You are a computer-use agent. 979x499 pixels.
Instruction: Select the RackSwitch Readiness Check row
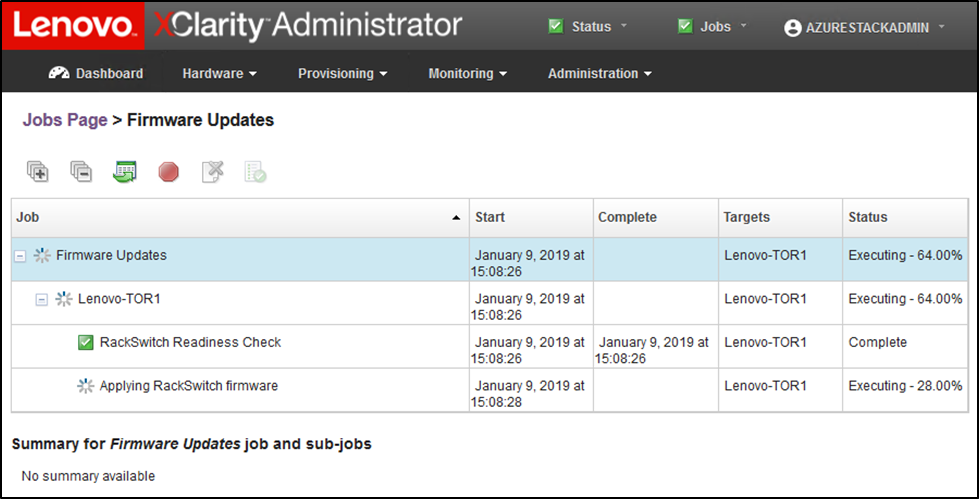pyautogui.click(x=490, y=347)
